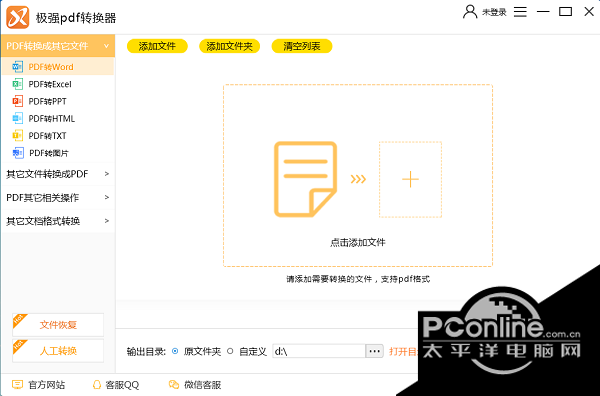Open the 文件恢复 hot feature
This screenshot has height=396, width=600.
pyautogui.click(x=58, y=325)
